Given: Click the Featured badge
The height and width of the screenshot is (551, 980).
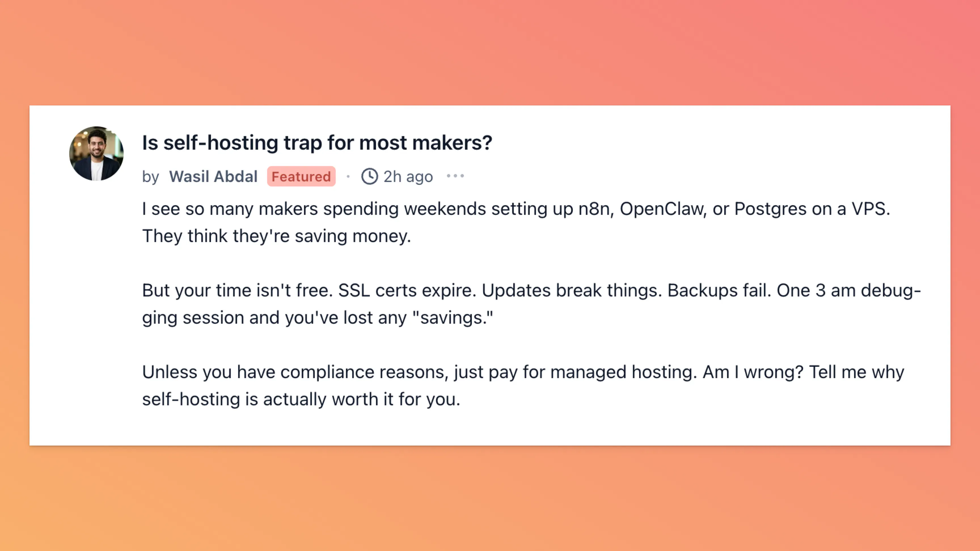Looking at the screenshot, I should pyautogui.click(x=301, y=177).
